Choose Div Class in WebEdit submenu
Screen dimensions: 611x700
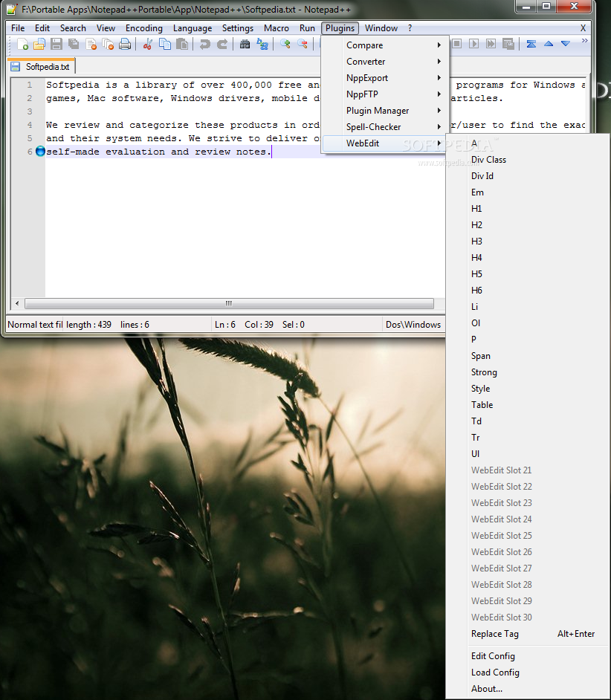[528, 160]
